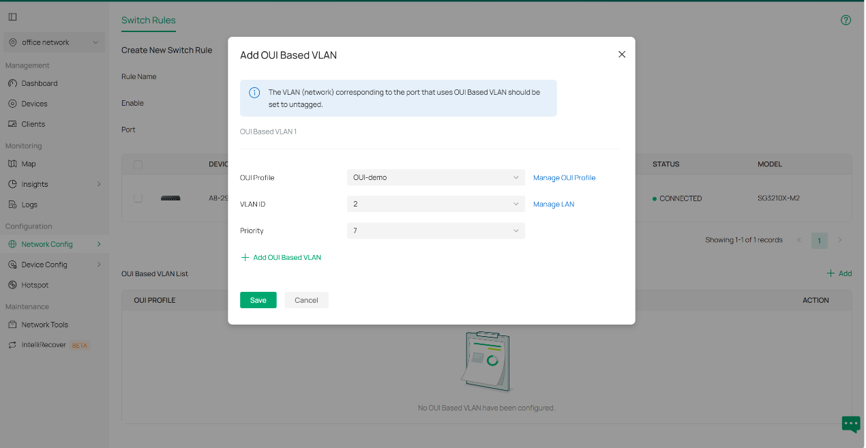Open the office network site dropdown
This screenshot has height=448, width=866.
[x=54, y=43]
